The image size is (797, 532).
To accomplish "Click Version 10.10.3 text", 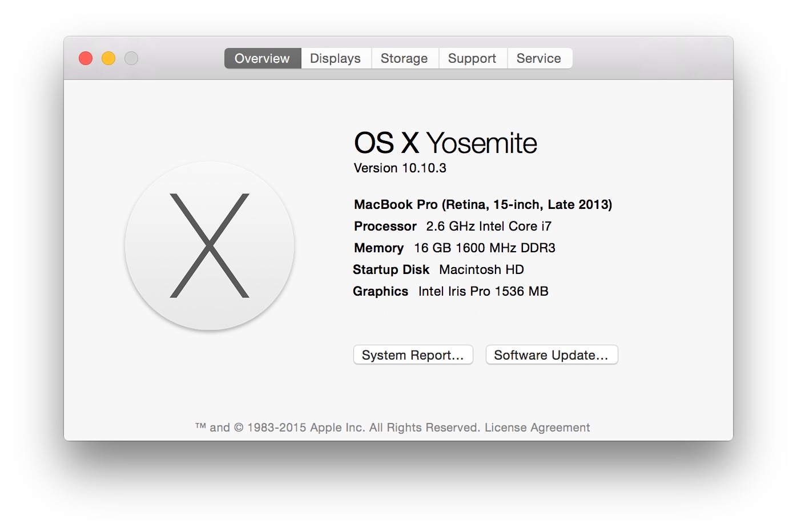I will [400, 168].
